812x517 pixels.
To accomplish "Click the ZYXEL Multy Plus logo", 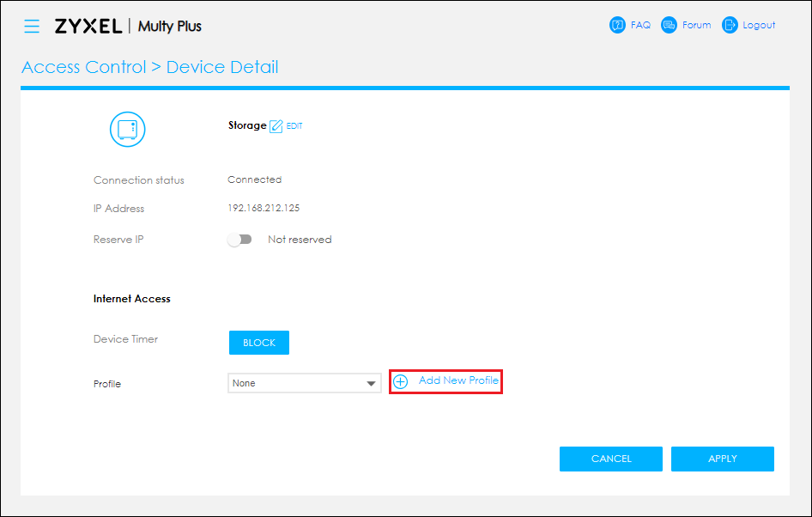I will click(128, 26).
